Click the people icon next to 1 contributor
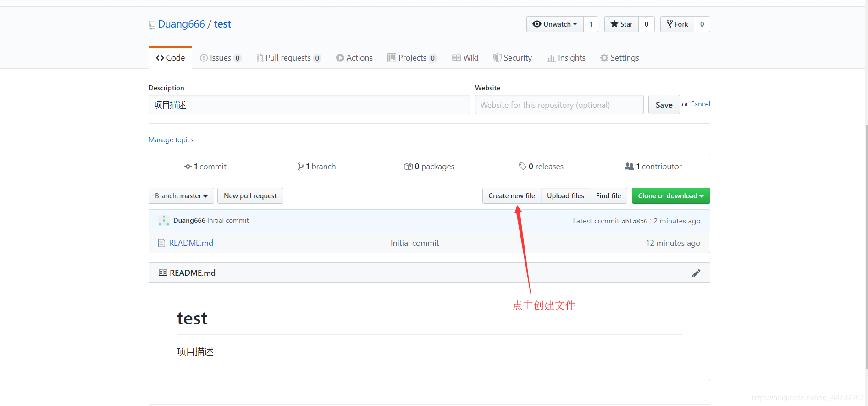868x406 pixels. [x=629, y=166]
